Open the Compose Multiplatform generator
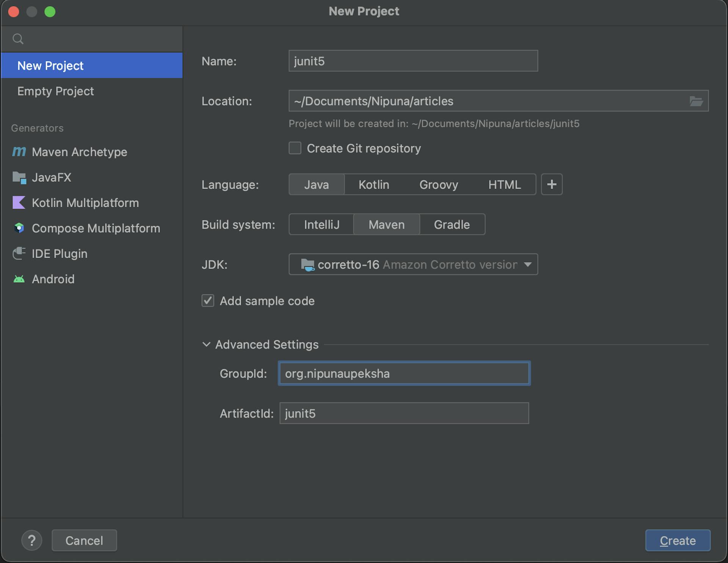 coord(96,228)
